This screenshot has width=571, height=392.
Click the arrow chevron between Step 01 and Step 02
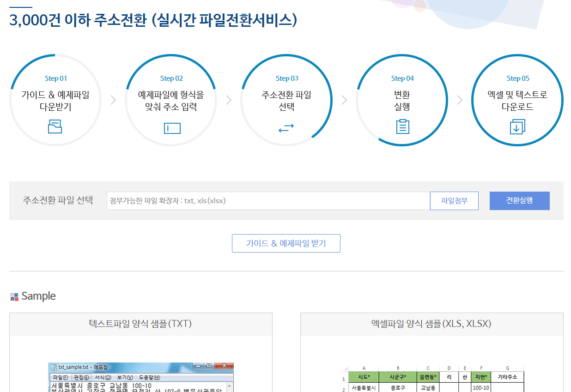[113, 99]
